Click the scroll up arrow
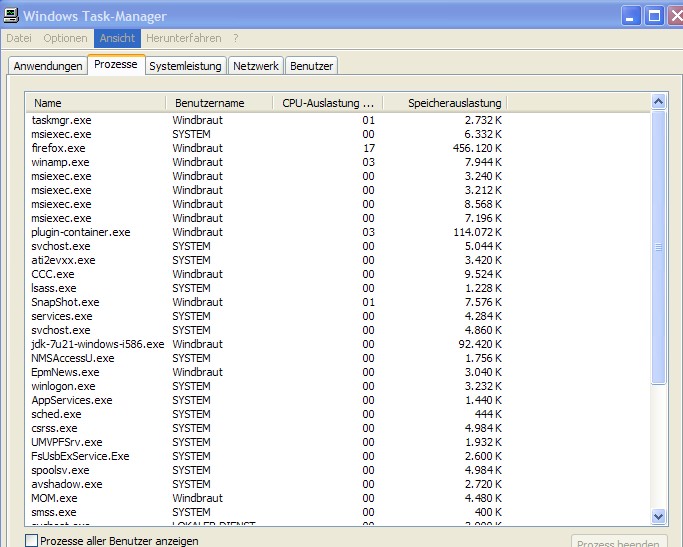The height and width of the screenshot is (547, 683). pos(658,102)
